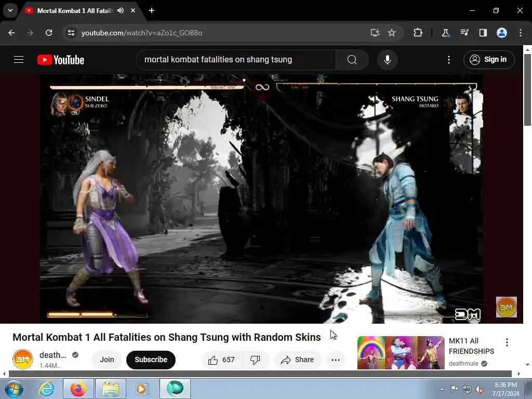
Task: Open the deathmule channel name link
Action: coord(52,355)
